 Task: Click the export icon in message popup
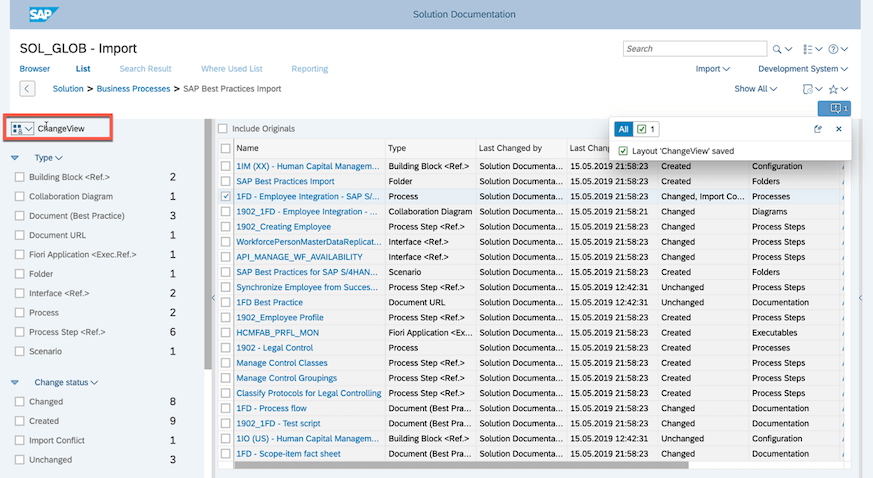817,129
